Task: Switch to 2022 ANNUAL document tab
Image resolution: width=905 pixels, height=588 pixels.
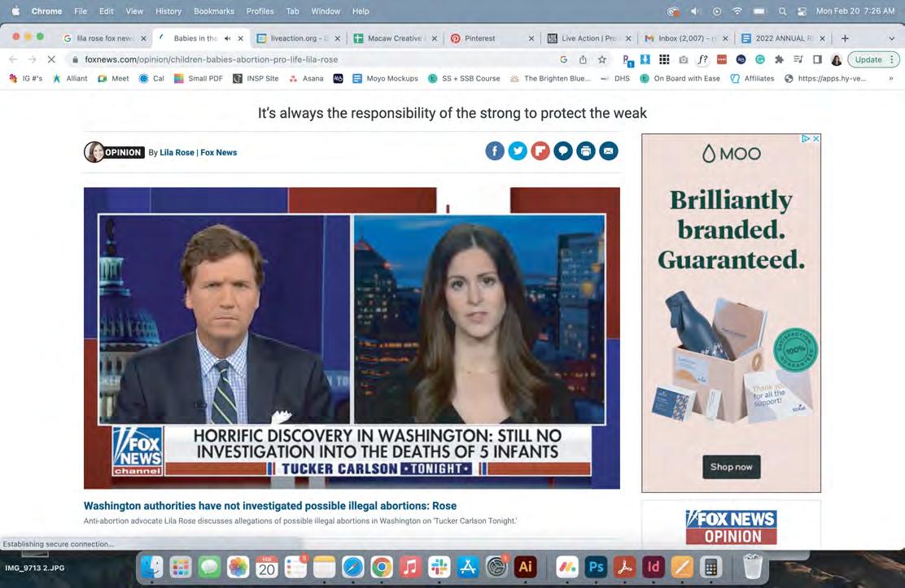Action: point(784,38)
